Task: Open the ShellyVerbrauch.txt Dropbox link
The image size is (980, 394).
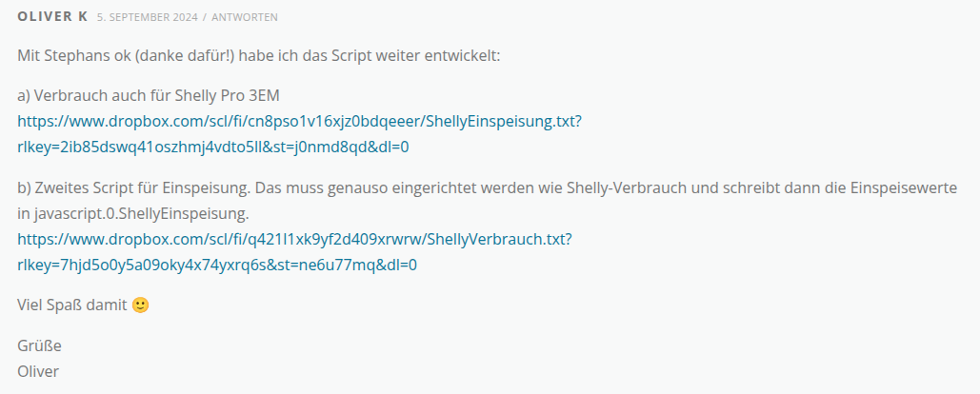Action: pyautogui.click(x=294, y=239)
